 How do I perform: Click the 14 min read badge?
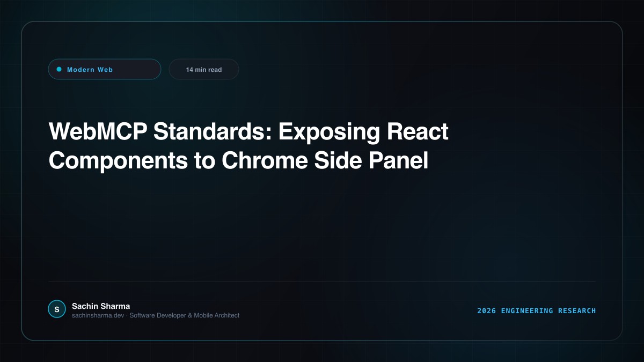(204, 69)
